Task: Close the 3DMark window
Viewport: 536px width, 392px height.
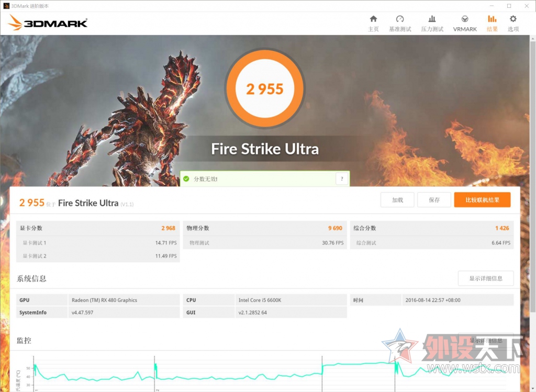Action: pos(527,6)
